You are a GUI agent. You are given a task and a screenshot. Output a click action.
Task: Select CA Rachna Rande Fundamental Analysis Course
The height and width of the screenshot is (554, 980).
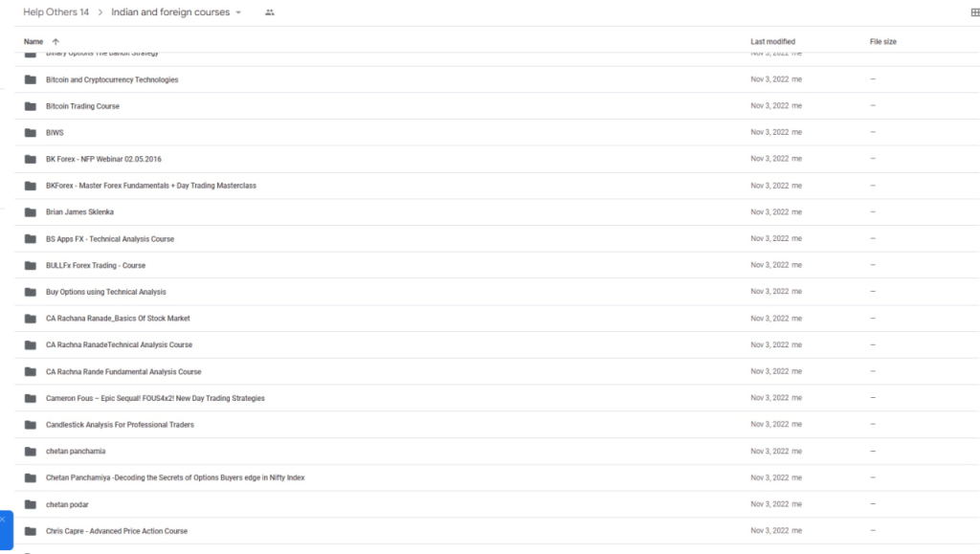point(123,371)
